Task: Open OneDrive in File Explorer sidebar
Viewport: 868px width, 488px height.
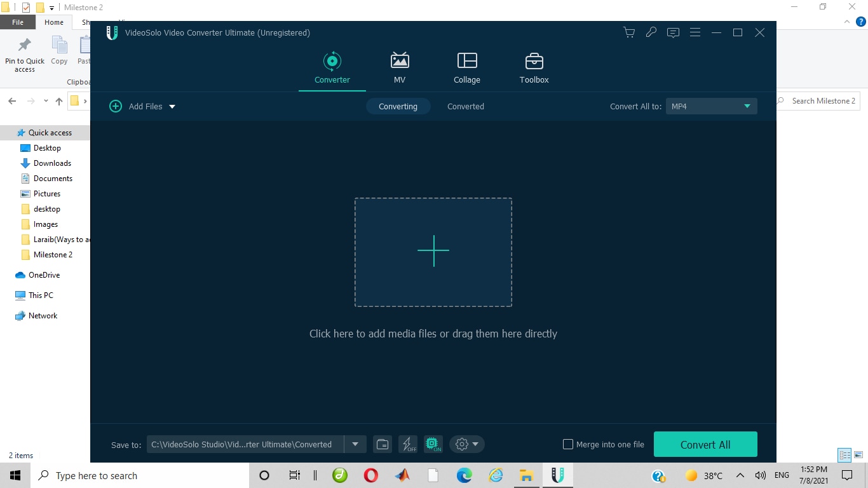Action: 37,275
